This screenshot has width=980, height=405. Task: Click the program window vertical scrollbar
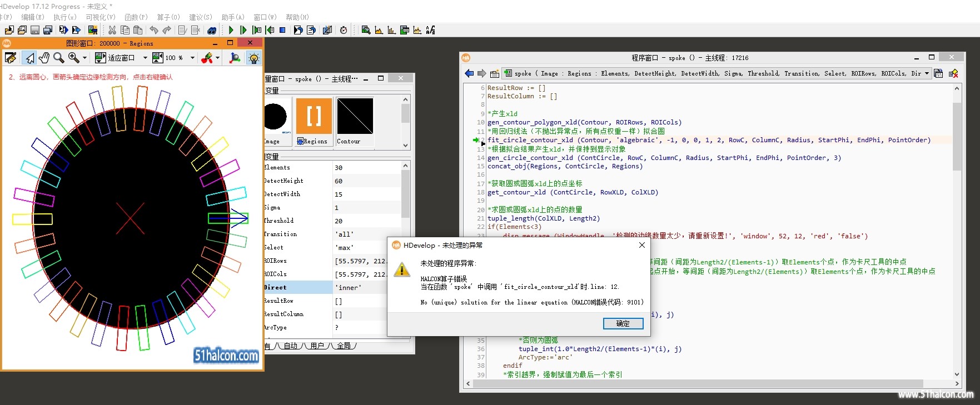pos(957,137)
